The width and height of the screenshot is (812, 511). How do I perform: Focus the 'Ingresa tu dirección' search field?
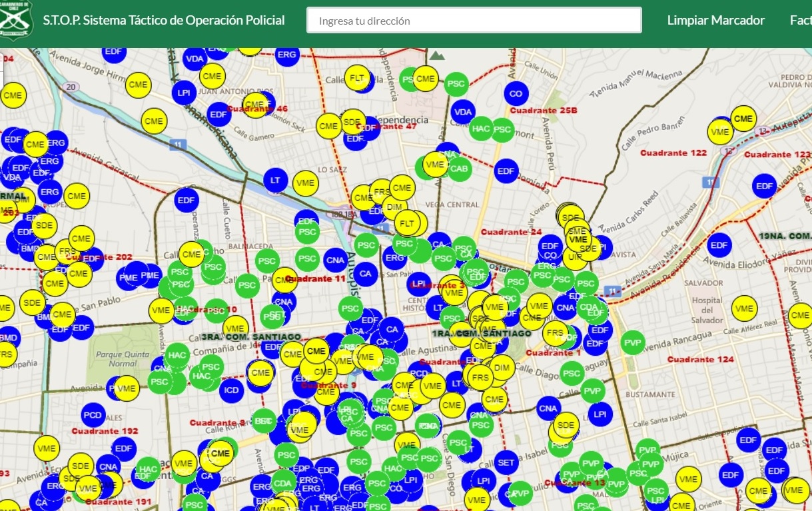474,21
